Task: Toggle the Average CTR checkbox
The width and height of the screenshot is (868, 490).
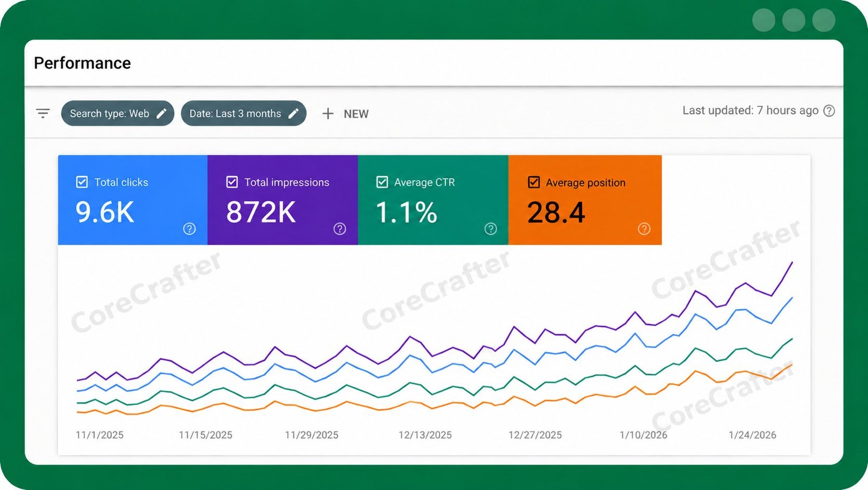Action: click(x=382, y=182)
